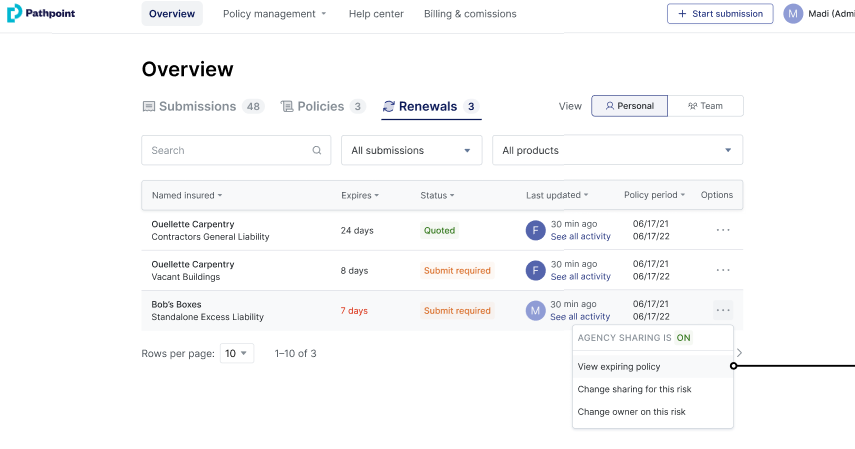Switch view to Personal
Viewport: 855px width, 449px height.
[x=629, y=106]
